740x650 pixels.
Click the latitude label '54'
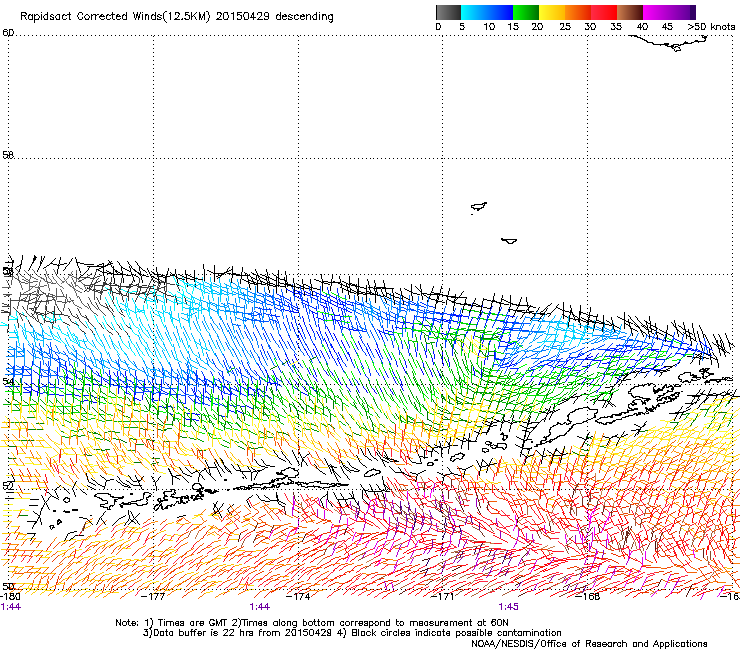[x=8, y=381]
